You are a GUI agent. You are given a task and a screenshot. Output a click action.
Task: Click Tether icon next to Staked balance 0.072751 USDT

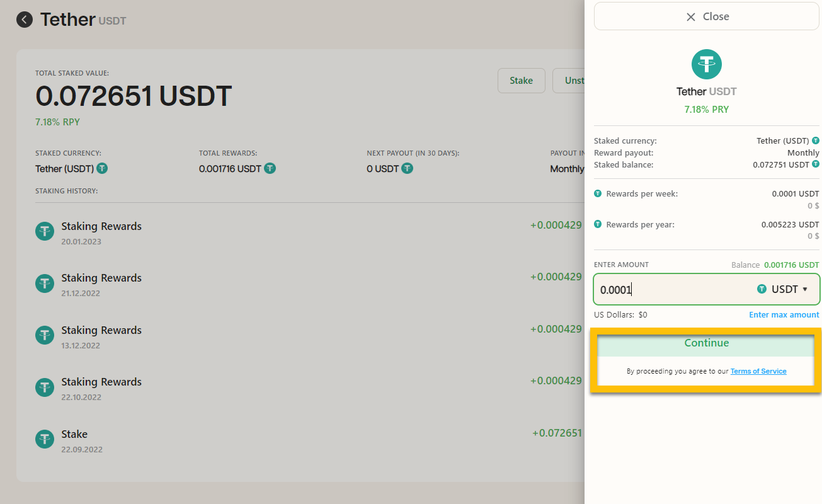pos(816,164)
